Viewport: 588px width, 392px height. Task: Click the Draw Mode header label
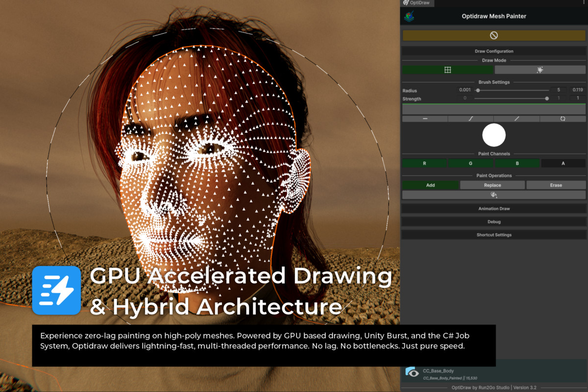(494, 60)
